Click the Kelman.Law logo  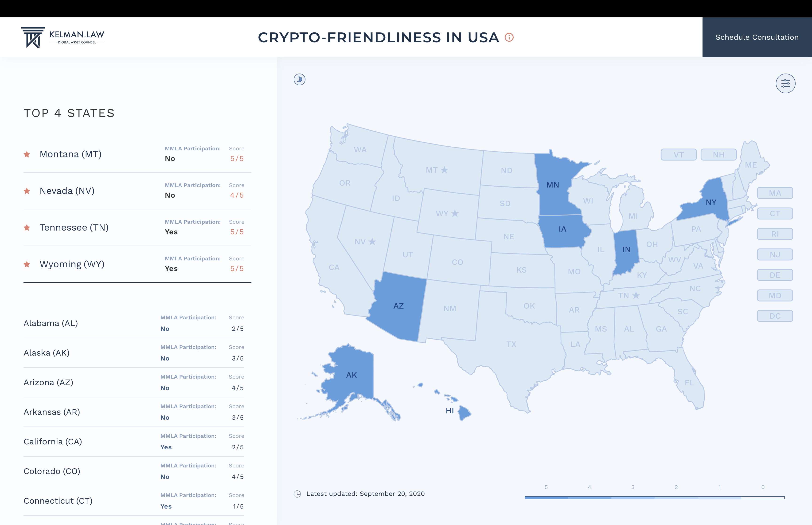(x=63, y=37)
